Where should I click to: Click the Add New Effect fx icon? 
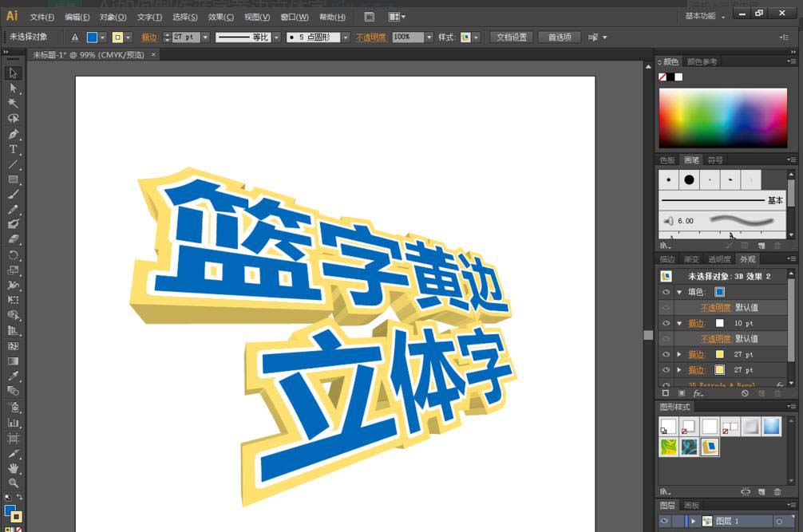(x=698, y=393)
